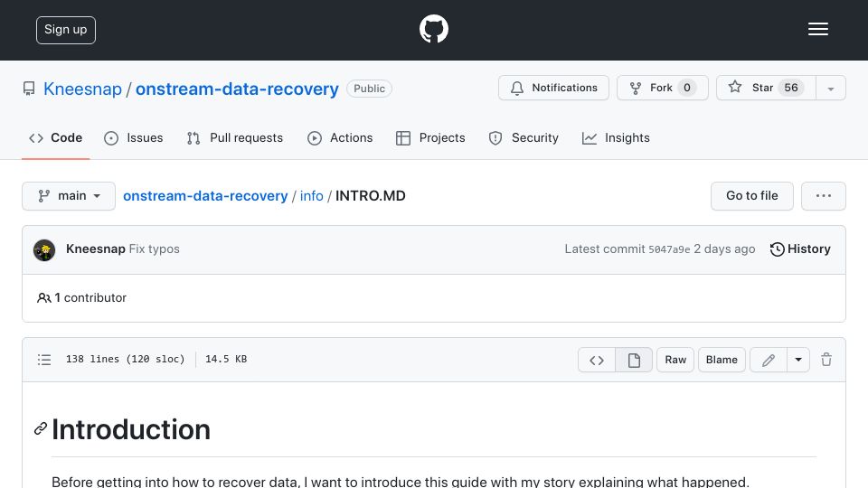The height and width of the screenshot is (488, 868).
Task: Open the Projects tab
Action: pos(430,137)
